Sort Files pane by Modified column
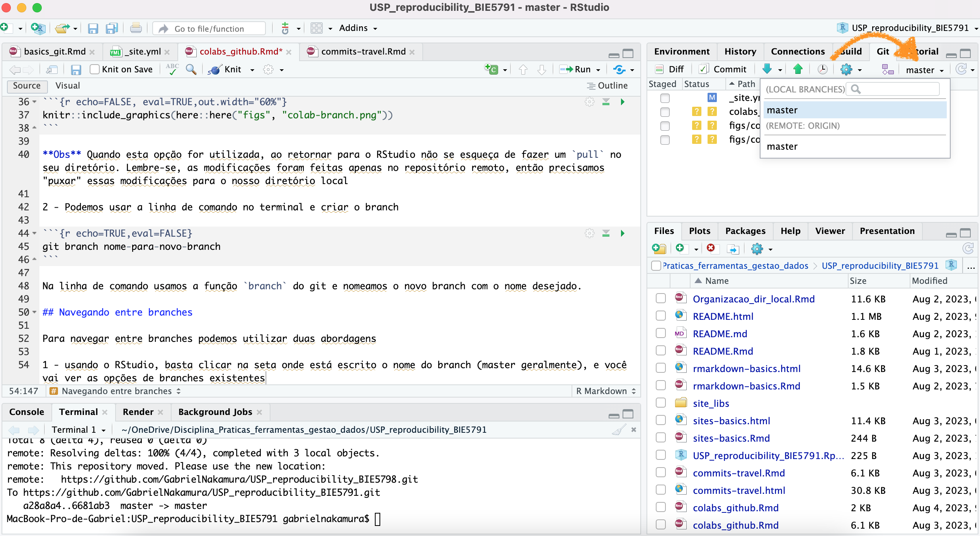The height and width of the screenshot is (536, 980). (x=929, y=281)
